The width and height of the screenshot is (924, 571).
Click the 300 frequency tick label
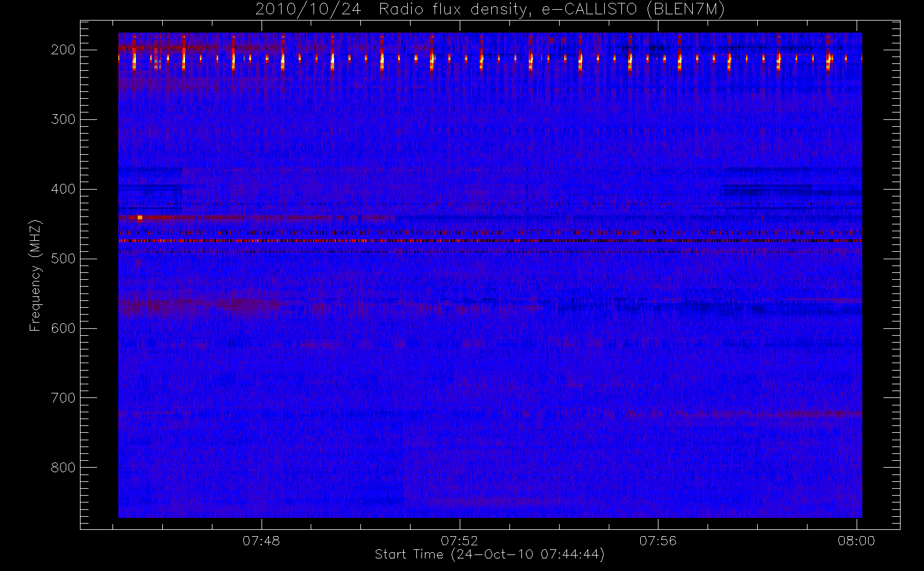63,119
